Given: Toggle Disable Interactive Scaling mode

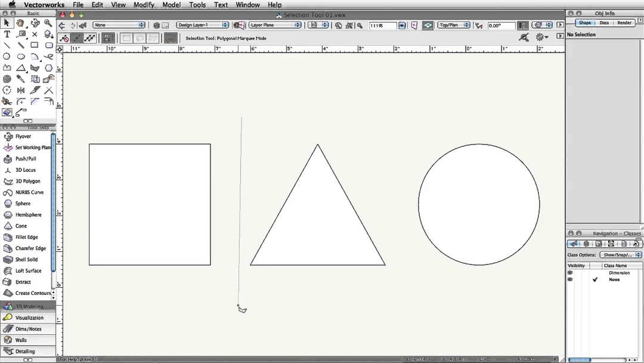Looking at the screenshot, I should click(64, 38).
